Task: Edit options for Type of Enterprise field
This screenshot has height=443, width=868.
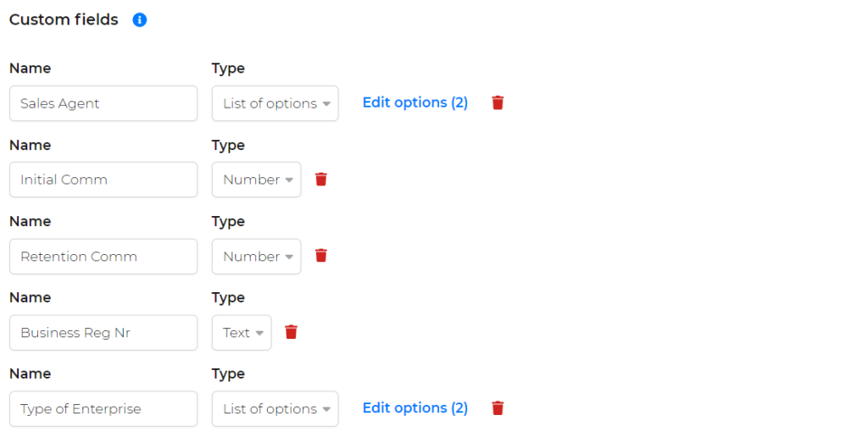Action: click(415, 408)
